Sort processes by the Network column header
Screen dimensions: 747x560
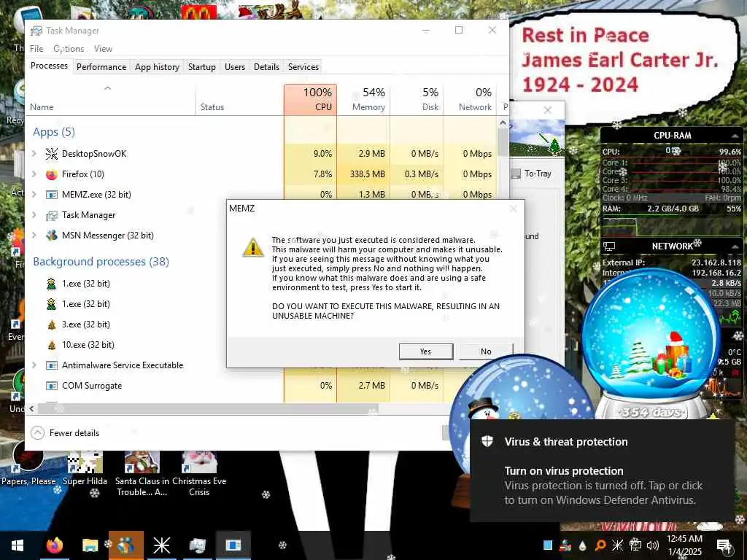click(x=471, y=99)
